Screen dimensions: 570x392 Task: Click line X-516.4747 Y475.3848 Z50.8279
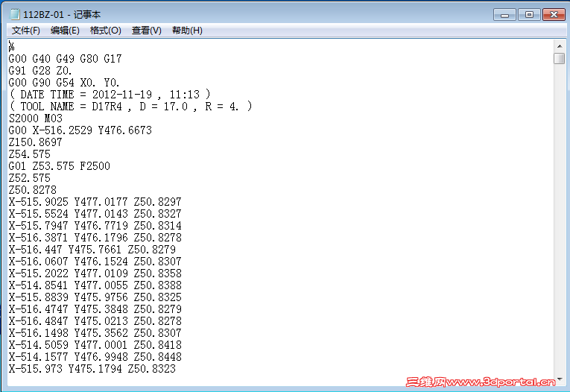tap(95, 309)
